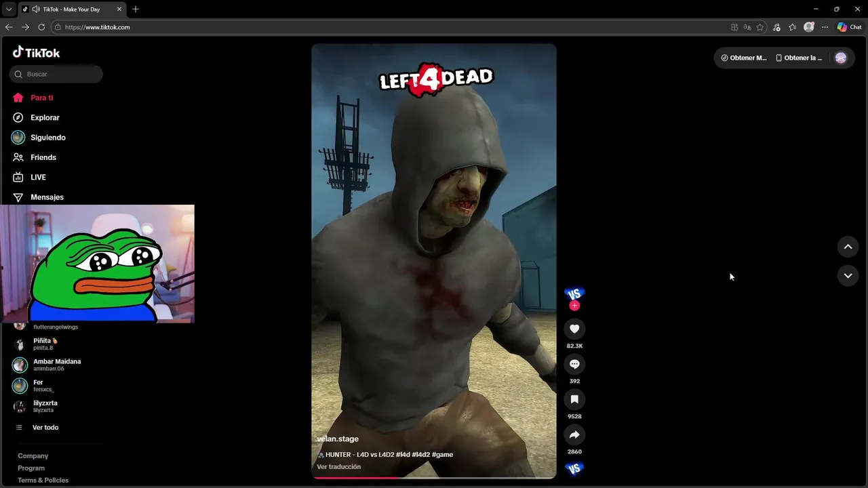
Task: Go to previous video with up arrow
Action: (x=848, y=247)
